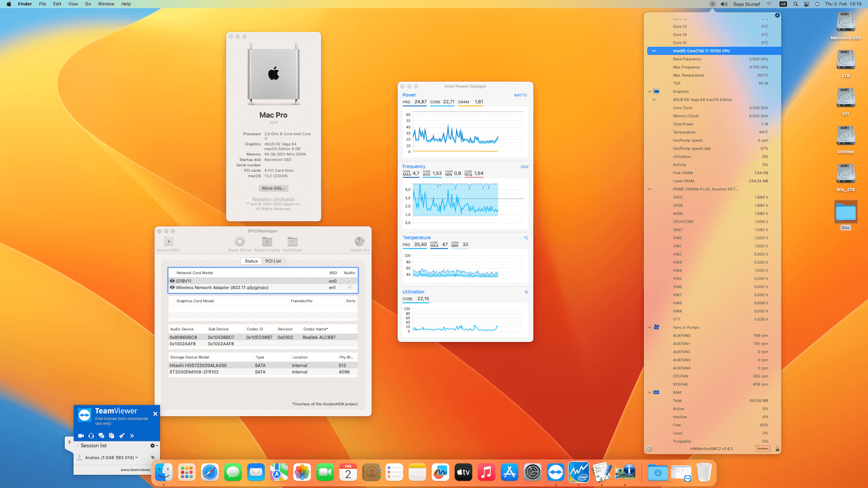Close the HWMonitorSMC2 popover with the X
This screenshot has height=488, width=868.
pos(778,15)
